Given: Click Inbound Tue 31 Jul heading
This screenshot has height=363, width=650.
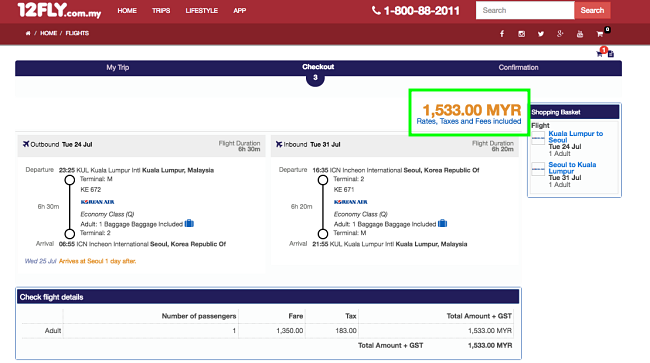Looking at the screenshot, I should (x=312, y=145).
